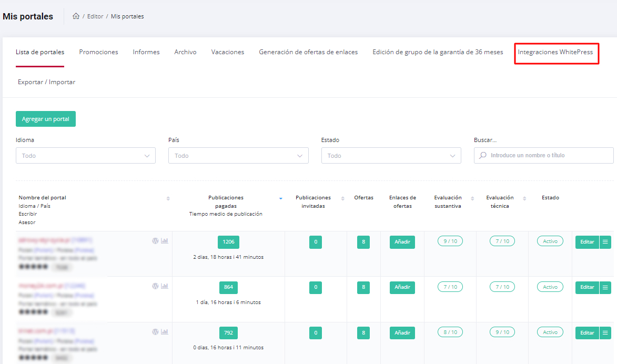Viewport: 617px width, 364px height.
Task: Open statistics chart icon in 1206 publications row
Action: point(165,241)
